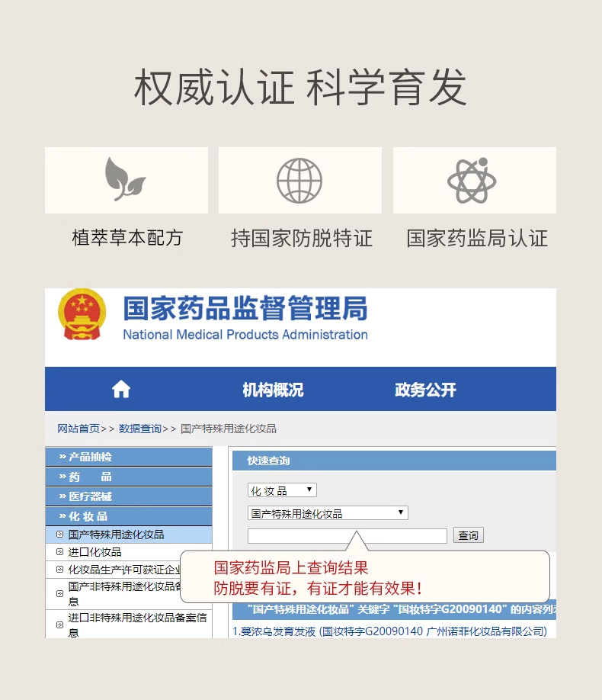Click the 国家药品监督管理局 site title

pos(245,308)
